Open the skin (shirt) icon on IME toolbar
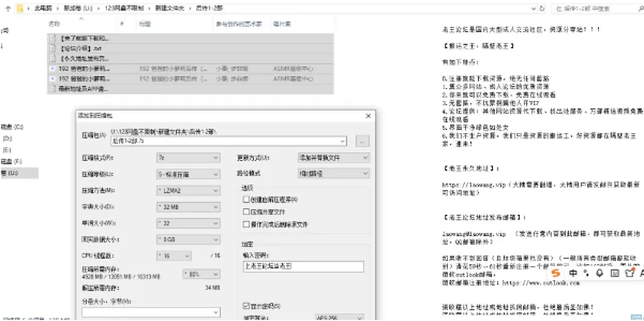This screenshot has height=321, width=644. (630, 273)
